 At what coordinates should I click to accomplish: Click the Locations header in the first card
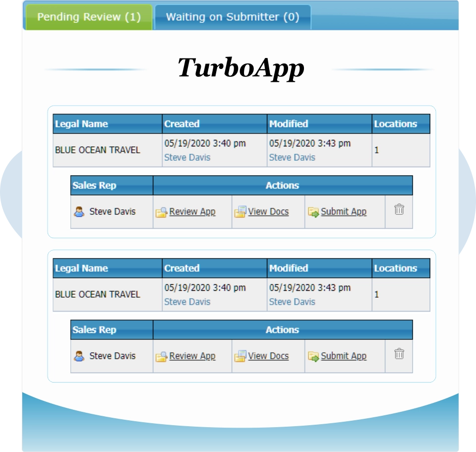coord(401,124)
